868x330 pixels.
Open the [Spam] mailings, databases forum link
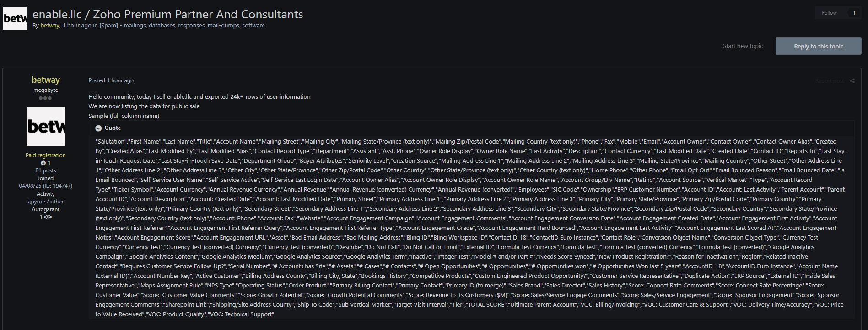click(182, 26)
